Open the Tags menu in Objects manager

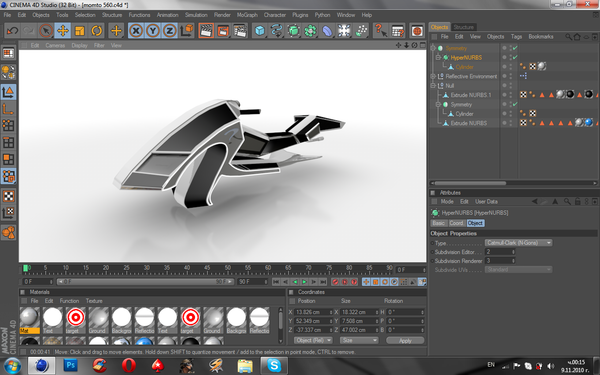[x=516, y=37]
